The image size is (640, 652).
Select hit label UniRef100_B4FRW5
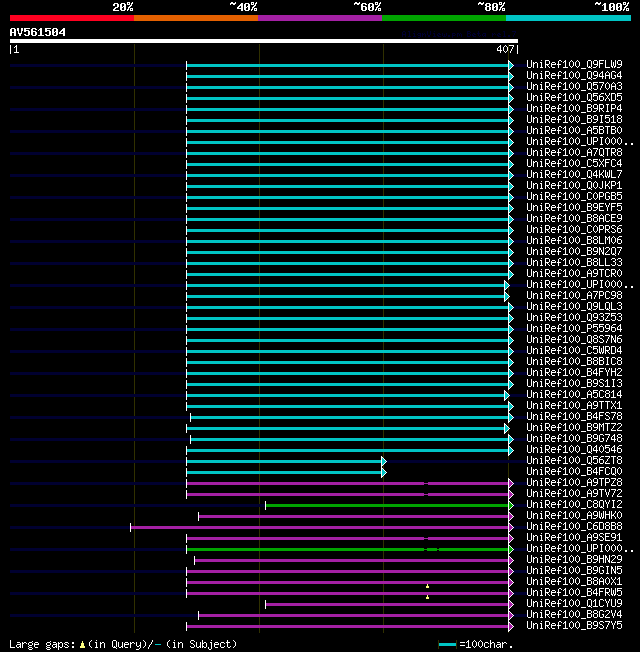coord(574,593)
